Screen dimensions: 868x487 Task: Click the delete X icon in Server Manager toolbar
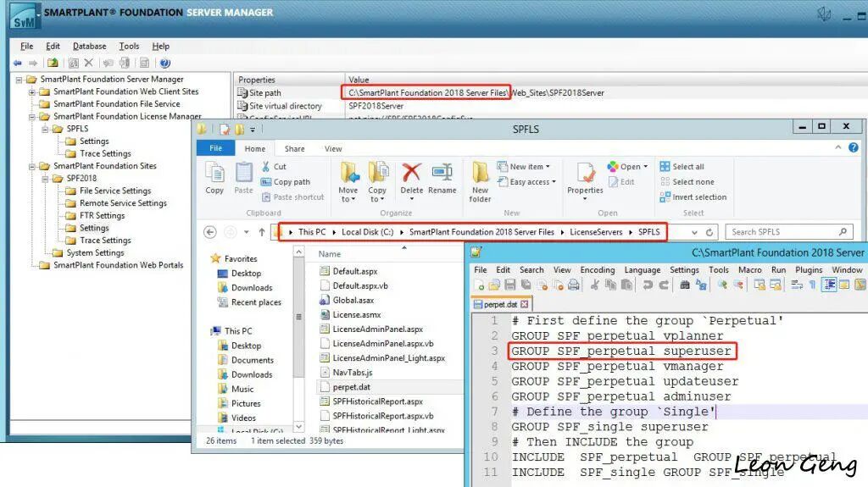click(x=88, y=63)
